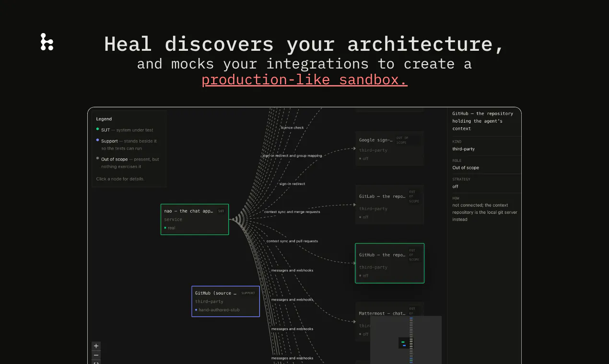
Task: Click 'not connected' how description text
Action: (x=485, y=212)
